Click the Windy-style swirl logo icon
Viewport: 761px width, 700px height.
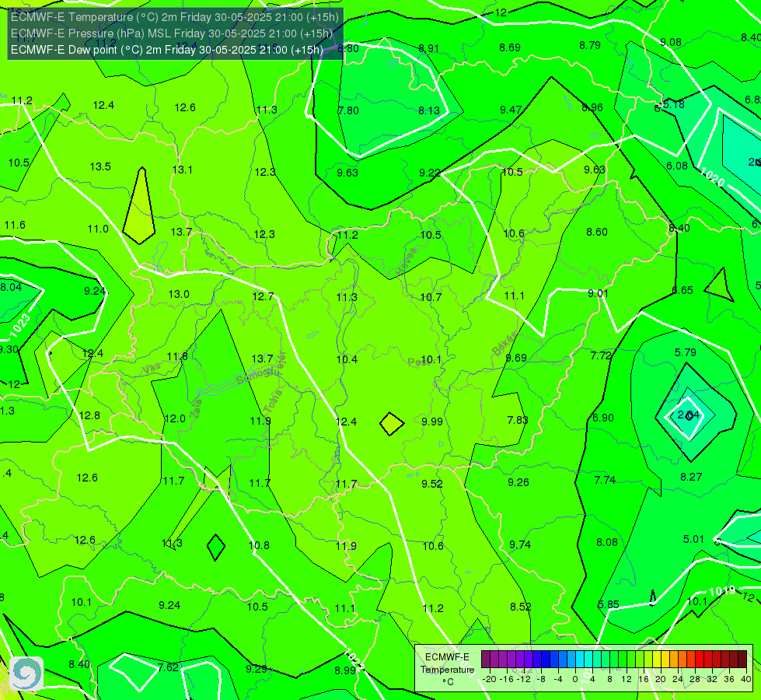26,674
